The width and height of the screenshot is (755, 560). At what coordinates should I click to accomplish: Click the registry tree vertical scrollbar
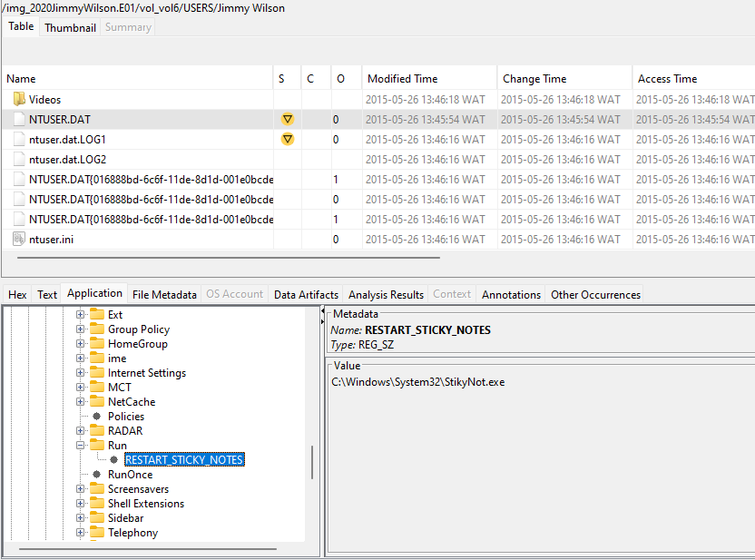coord(312,463)
